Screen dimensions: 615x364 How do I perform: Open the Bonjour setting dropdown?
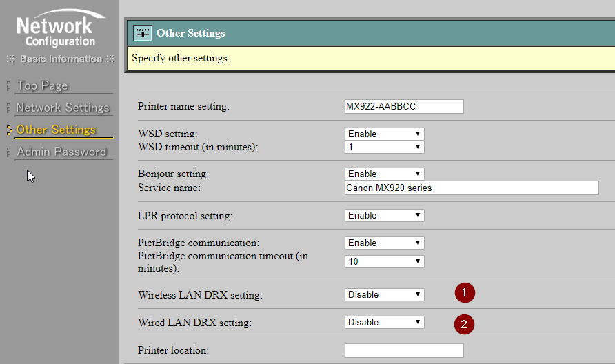tap(385, 174)
